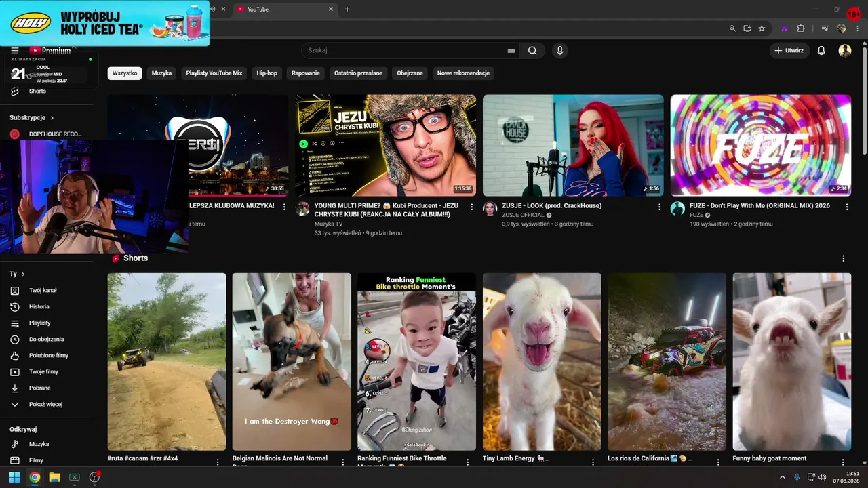This screenshot has width=868, height=488.
Task: Click the Utwórz create button
Action: (790, 50)
